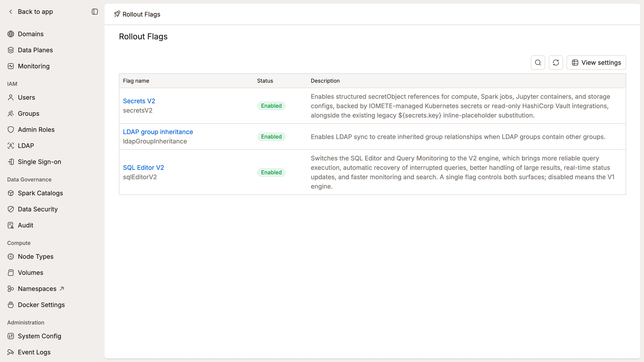Open View settings options
The image size is (644, 362).
(x=596, y=62)
